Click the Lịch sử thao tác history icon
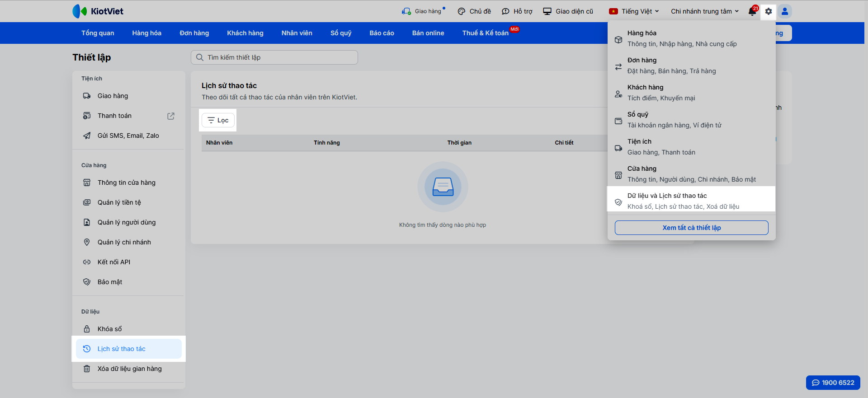 tap(87, 349)
